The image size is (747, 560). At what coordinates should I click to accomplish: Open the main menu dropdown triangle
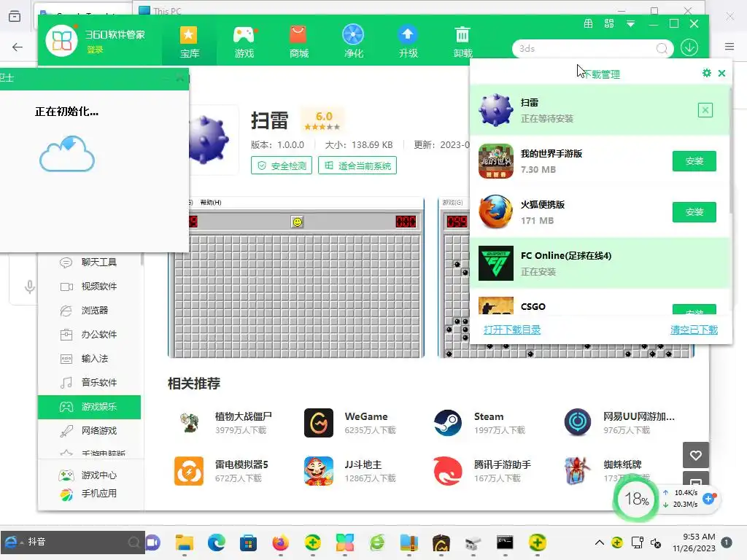coord(630,24)
